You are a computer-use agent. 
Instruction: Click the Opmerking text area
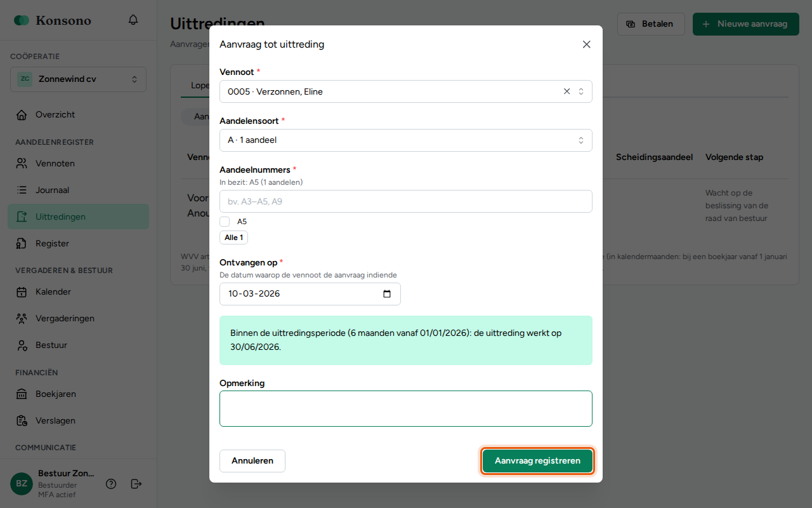point(406,408)
